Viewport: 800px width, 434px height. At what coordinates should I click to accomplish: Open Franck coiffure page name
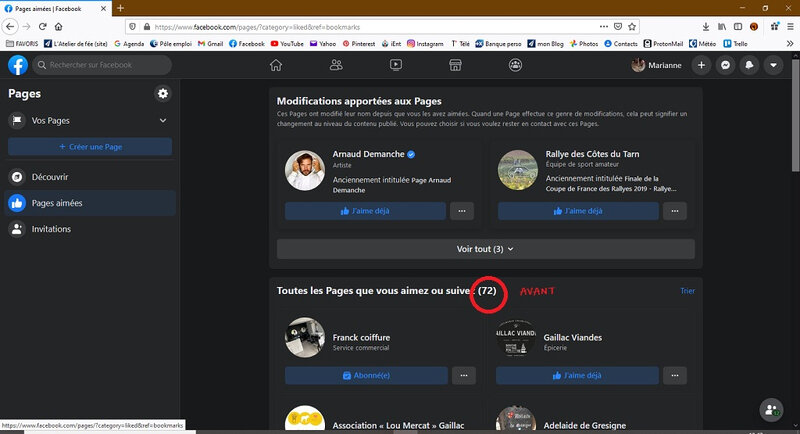[x=361, y=338]
